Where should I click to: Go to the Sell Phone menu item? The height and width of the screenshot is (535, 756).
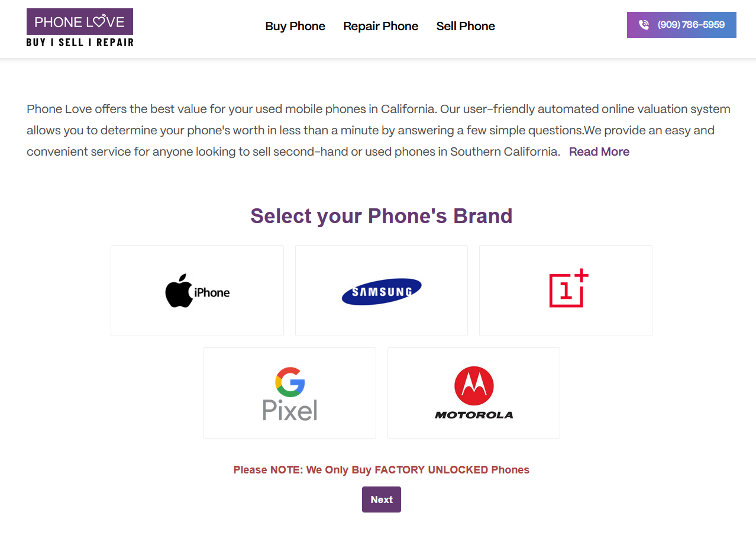(466, 26)
